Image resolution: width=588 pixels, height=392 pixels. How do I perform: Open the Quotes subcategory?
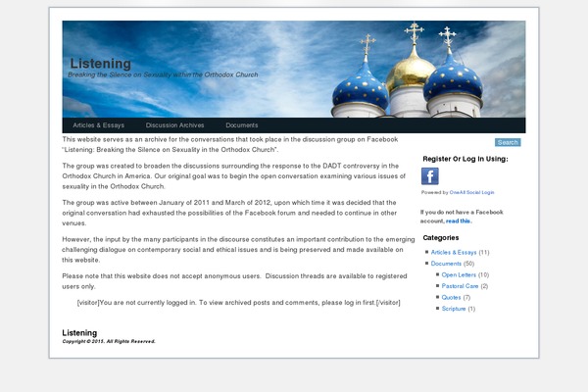[x=451, y=298]
